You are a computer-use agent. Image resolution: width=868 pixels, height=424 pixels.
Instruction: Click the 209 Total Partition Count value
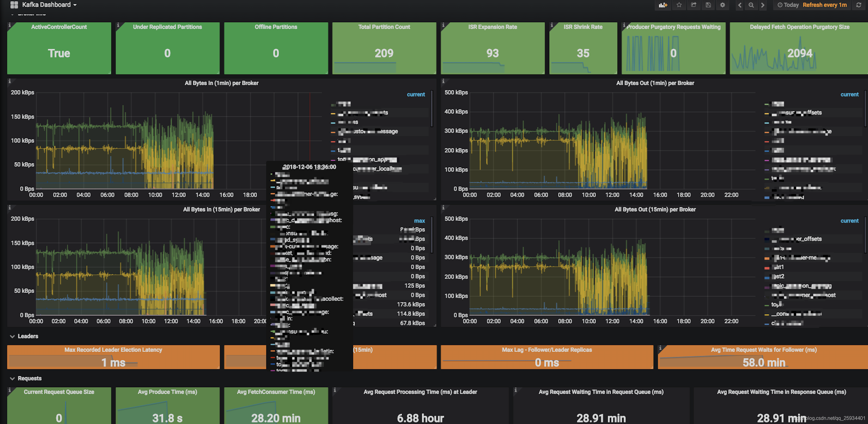point(384,53)
